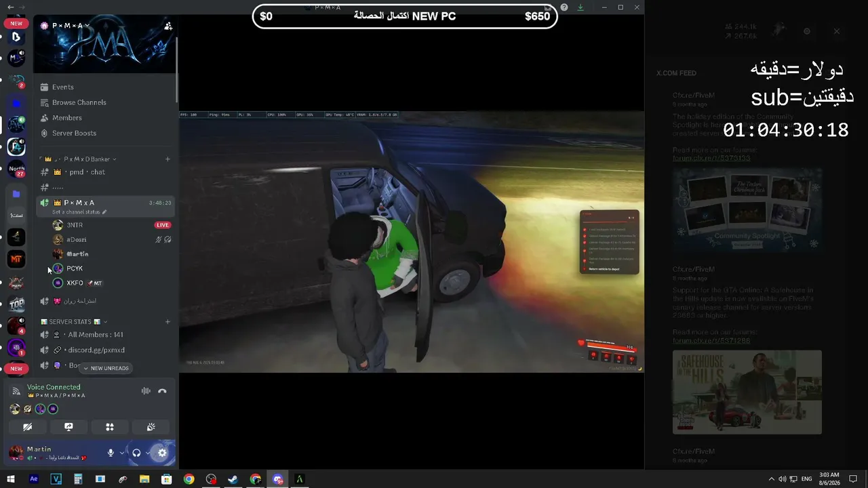868x488 pixels.
Task: Open File Explorer from the taskbar
Action: 144,479
